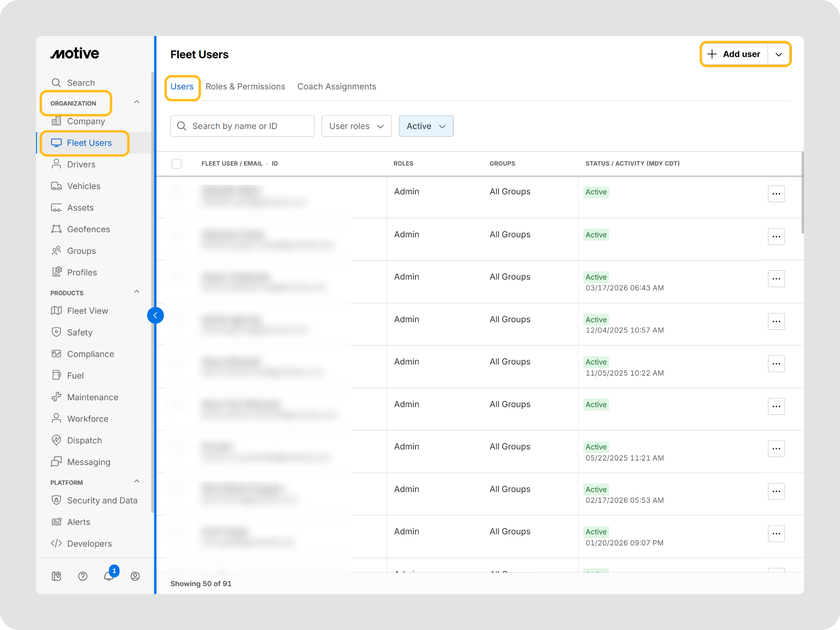Open the Developers page

89,543
